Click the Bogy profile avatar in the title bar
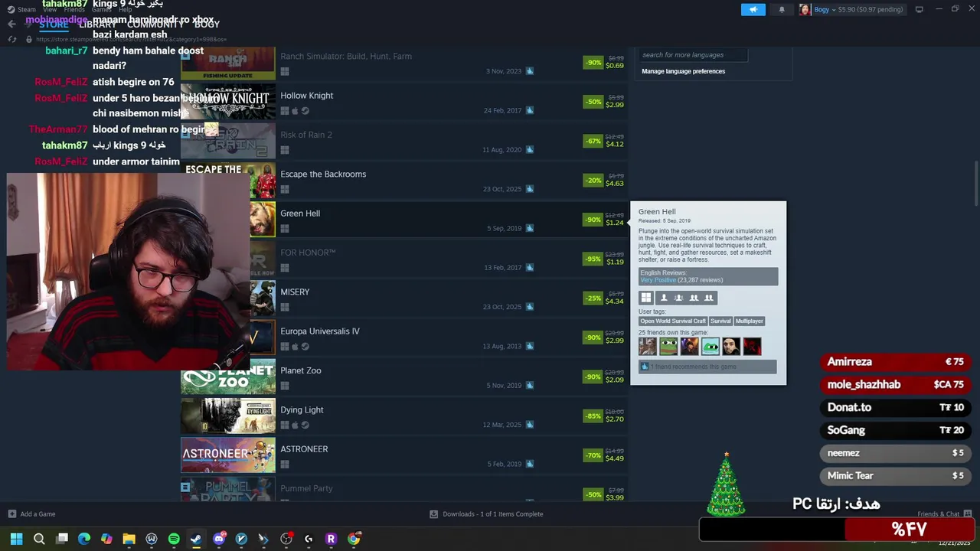Image resolution: width=980 pixels, height=551 pixels. pos(805,9)
